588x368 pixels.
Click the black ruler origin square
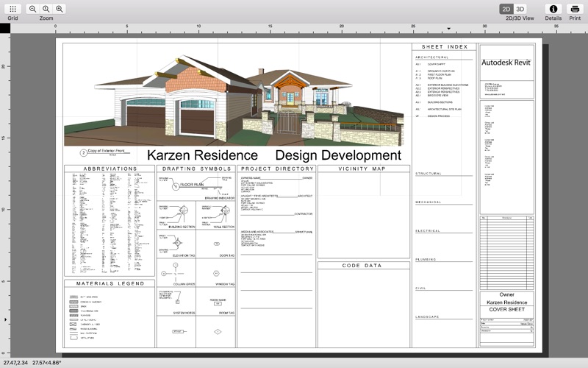tap(5, 28)
